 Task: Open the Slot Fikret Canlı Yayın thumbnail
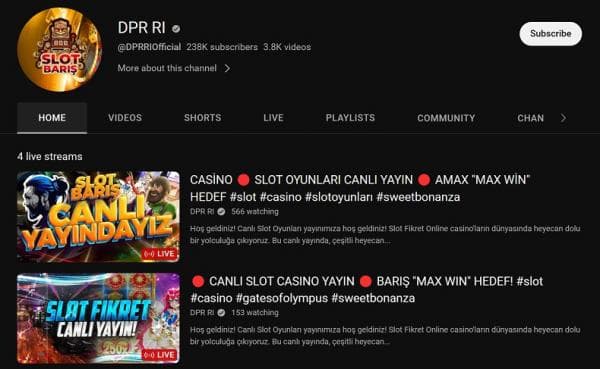pyautogui.click(x=98, y=318)
